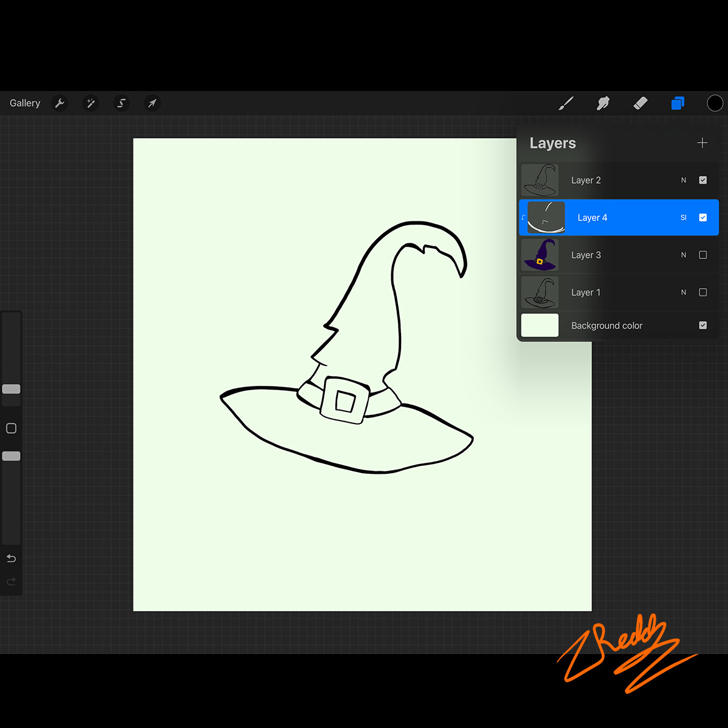The height and width of the screenshot is (728, 728).
Task: Click Layer 4 thumbnail
Action: pyautogui.click(x=546, y=218)
